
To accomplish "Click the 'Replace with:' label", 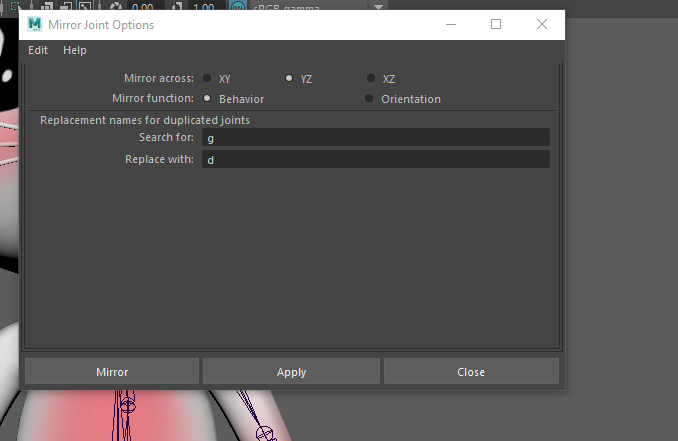I will coord(159,159).
